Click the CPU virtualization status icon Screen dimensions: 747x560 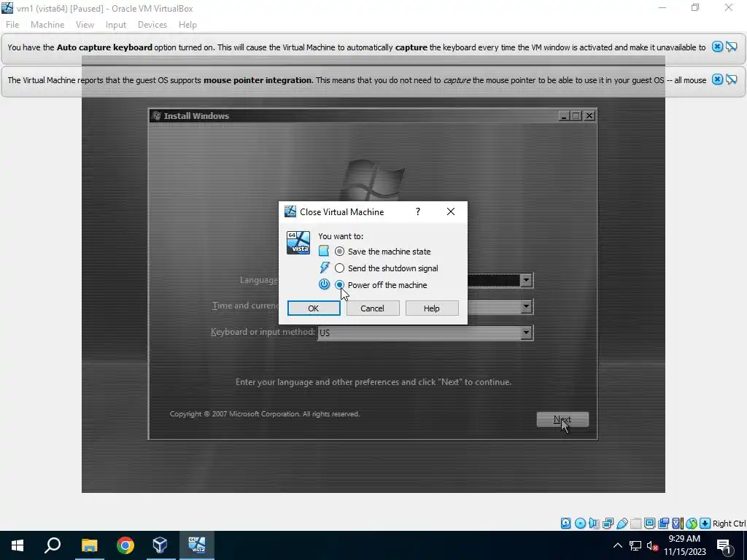pos(677,524)
